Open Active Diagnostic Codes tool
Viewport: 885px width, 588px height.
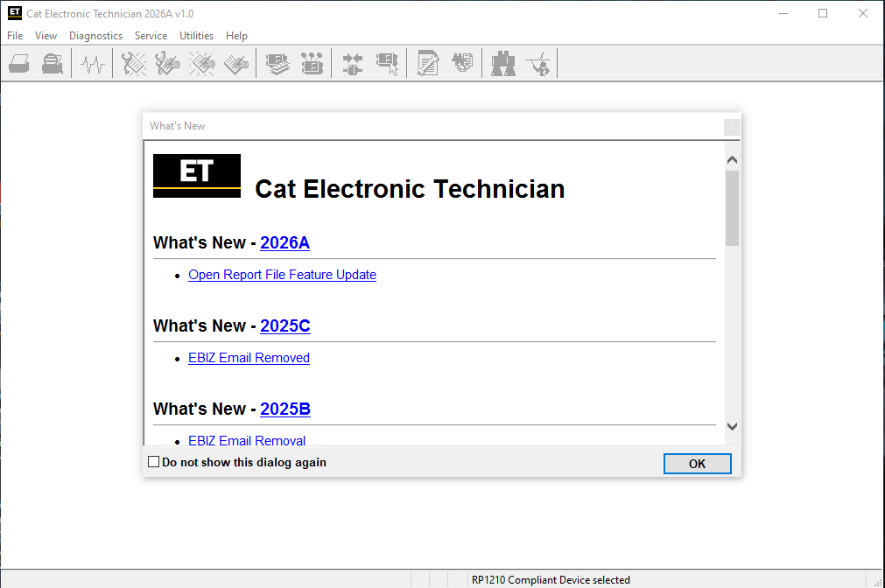(x=132, y=63)
